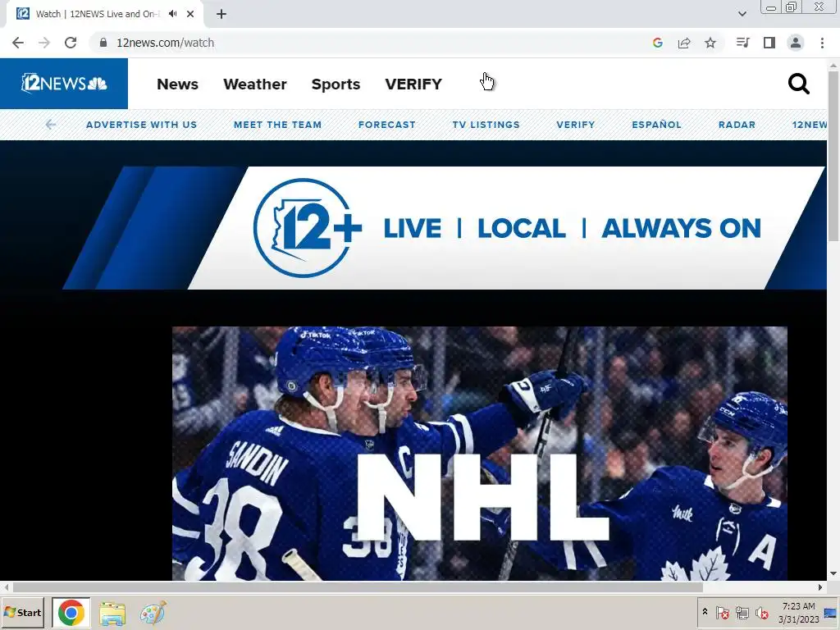Open the taskbar clock and date
The width and height of the screenshot is (840, 630).
pos(799,612)
